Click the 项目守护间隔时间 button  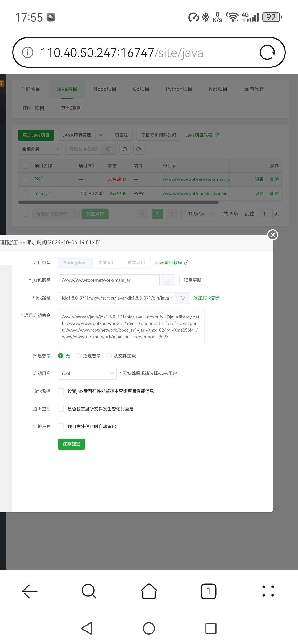(159, 135)
